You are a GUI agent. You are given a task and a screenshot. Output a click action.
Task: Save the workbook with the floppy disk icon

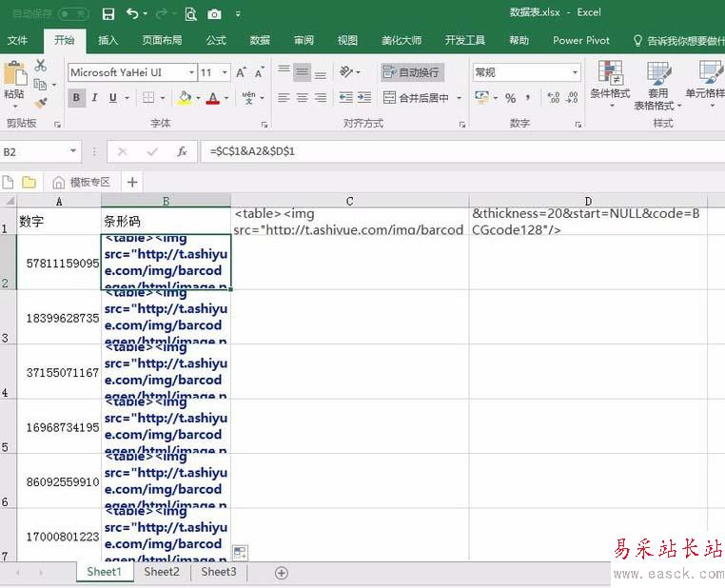point(108,14)
